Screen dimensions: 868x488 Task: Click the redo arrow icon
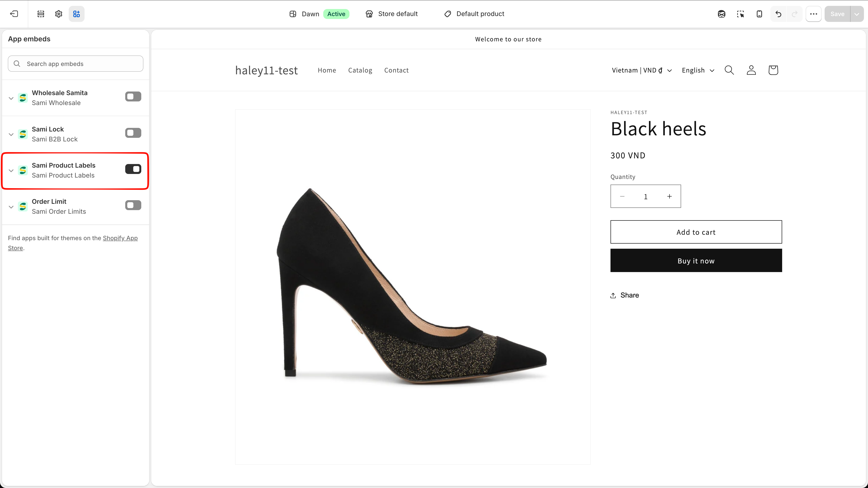coord(795,14)
